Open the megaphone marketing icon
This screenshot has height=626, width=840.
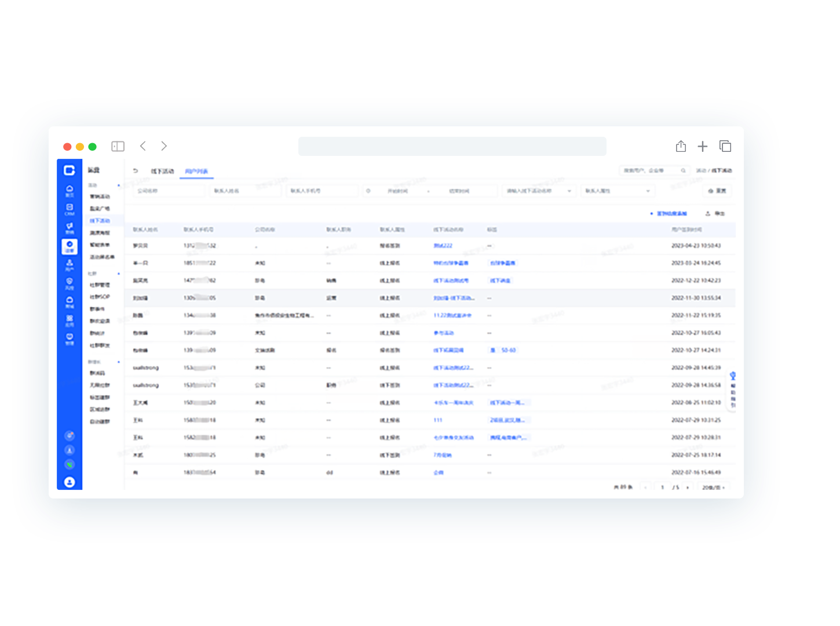tap(70, 228)
